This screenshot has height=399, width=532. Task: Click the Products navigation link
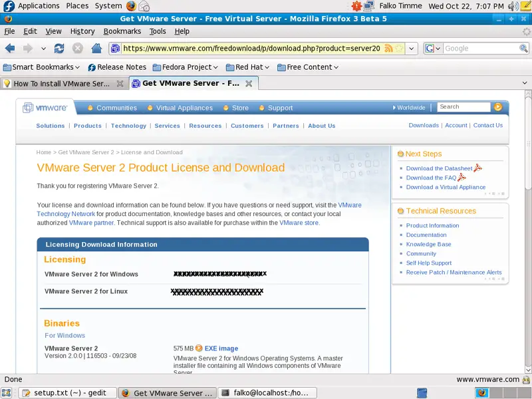click(x=88, y=126)
